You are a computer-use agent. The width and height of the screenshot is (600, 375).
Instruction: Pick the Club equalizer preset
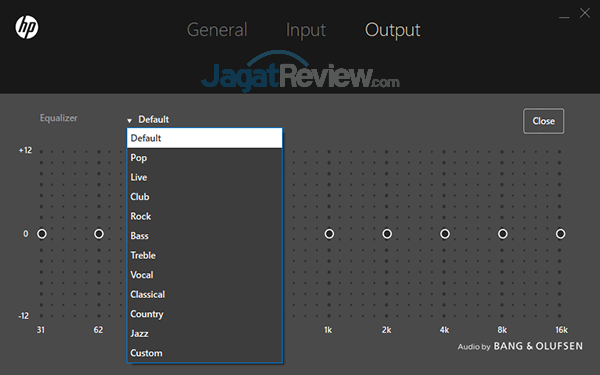[x=205, y=197]
